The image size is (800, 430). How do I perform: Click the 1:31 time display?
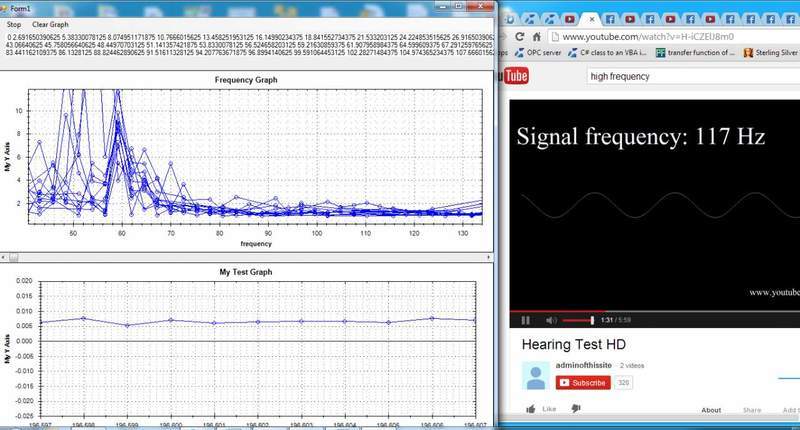coord(607,320)
